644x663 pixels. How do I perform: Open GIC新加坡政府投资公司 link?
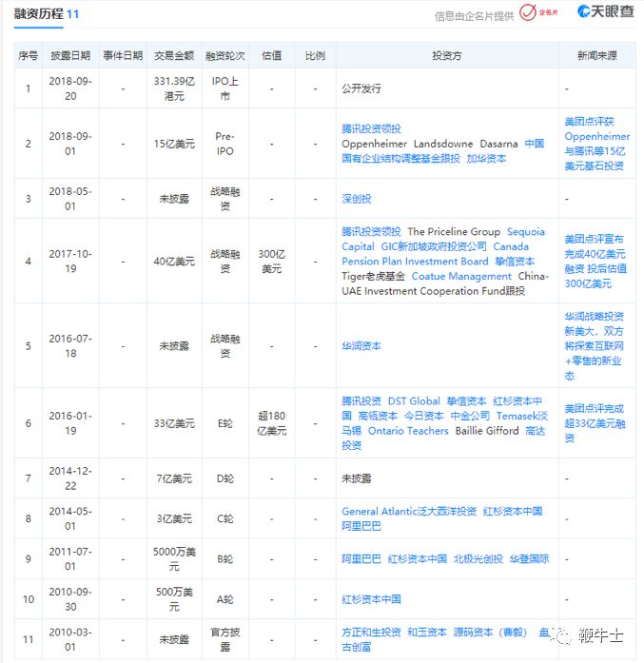[x=434, y=246]
